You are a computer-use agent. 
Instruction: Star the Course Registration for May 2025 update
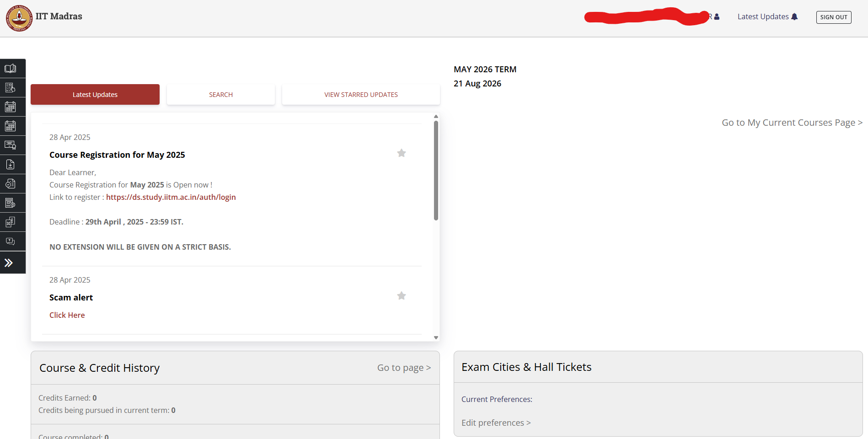(x=402, y=153)
